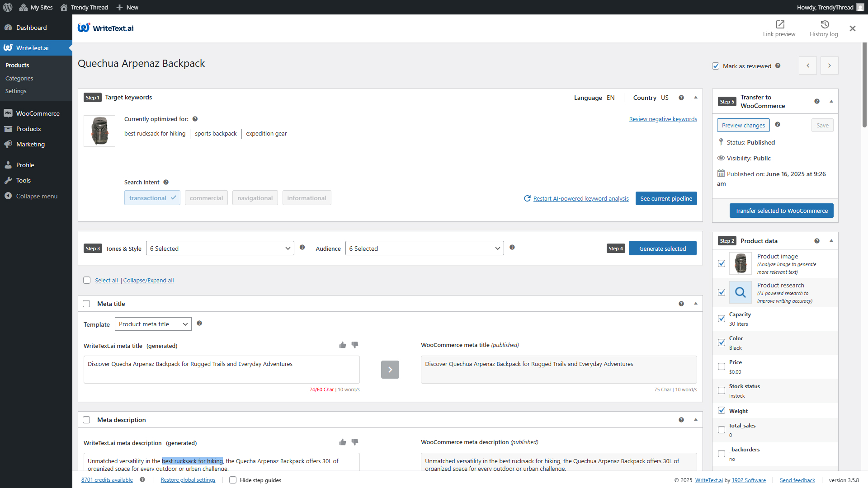Open WooCommerce from the sidebar
This screenshot has width=868, height=488.
pos(38,113)
